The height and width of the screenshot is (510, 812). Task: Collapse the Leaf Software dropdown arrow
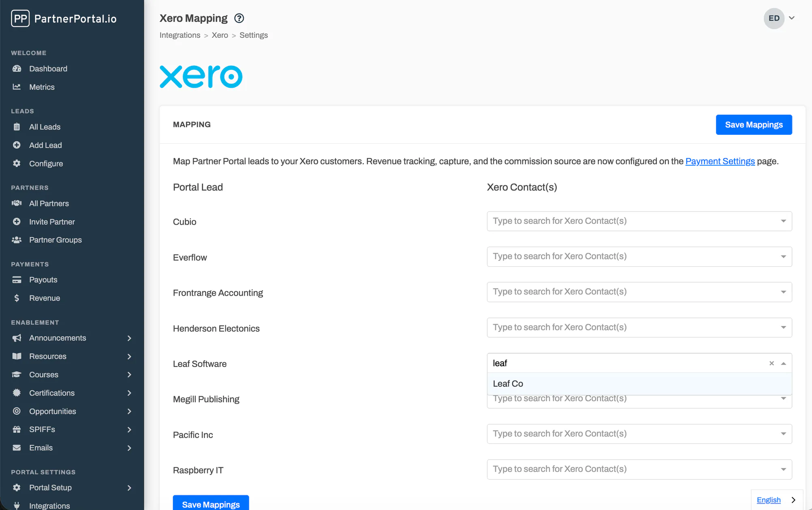(x=784, y=363)
